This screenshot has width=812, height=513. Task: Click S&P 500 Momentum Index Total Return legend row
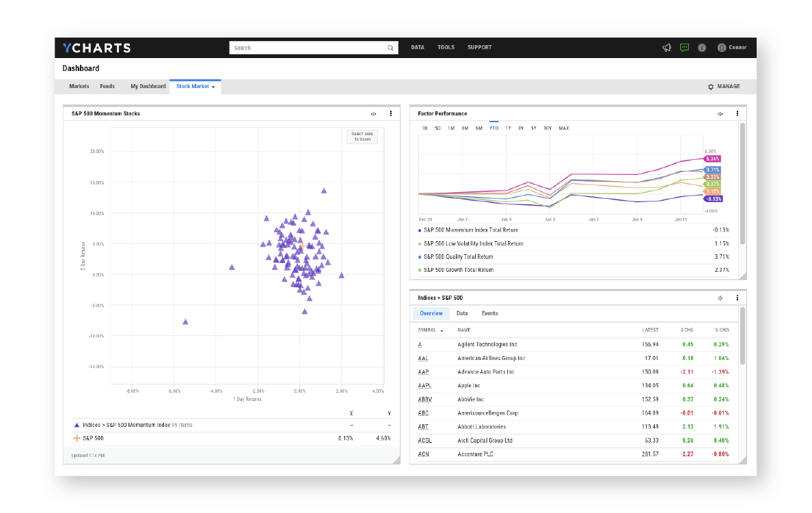(x=573, y=230)
